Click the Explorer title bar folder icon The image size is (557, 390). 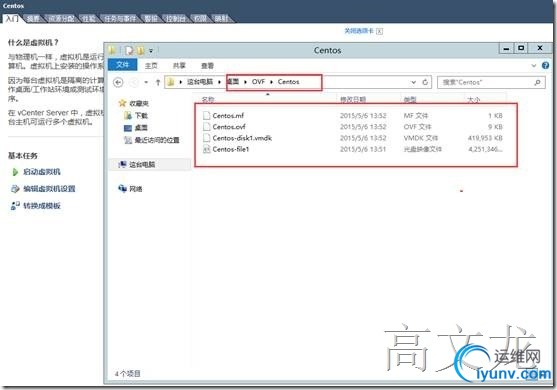112,50
